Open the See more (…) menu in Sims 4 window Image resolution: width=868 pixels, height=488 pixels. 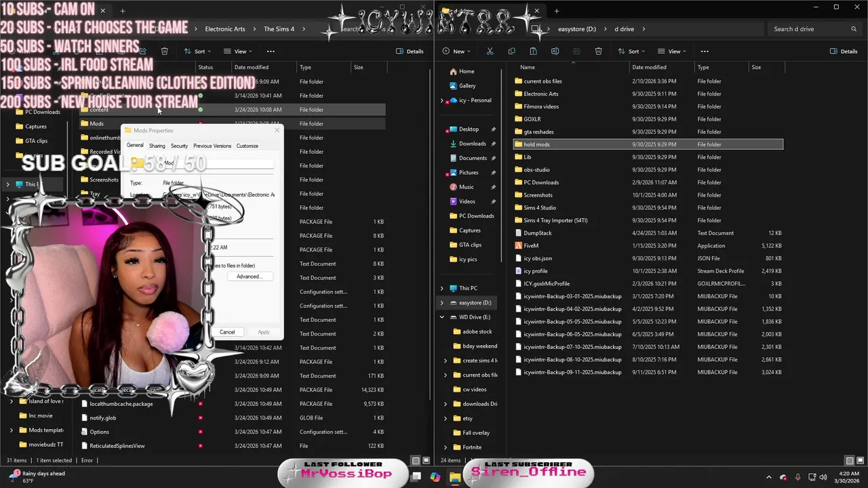pyautogui.click(x=271, y=52)
